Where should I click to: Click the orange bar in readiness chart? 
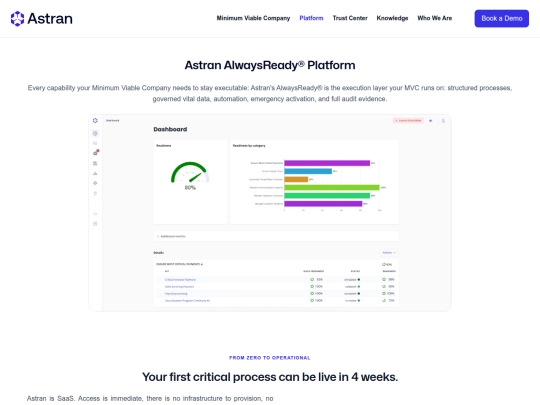(x=296, y=179)
